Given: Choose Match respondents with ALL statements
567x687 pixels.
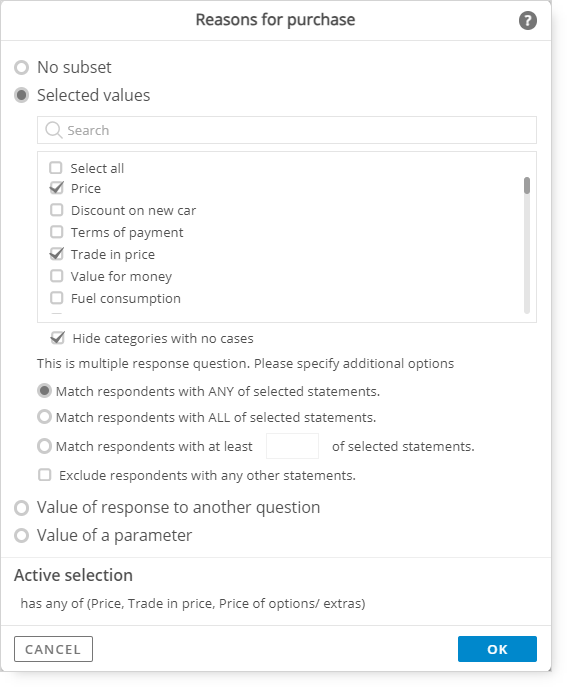Looking at the screenshot, I should 44,417.
